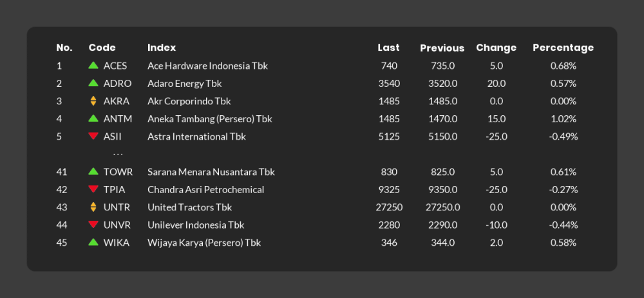The width and height of the screenshot is (644, 298).
Task: Sort by the Percentage column header
Action: point(563,48)
